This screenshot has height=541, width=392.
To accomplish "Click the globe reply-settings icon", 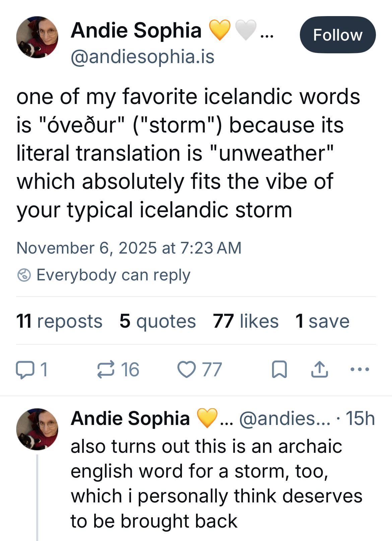I will [x=24, y=276].
